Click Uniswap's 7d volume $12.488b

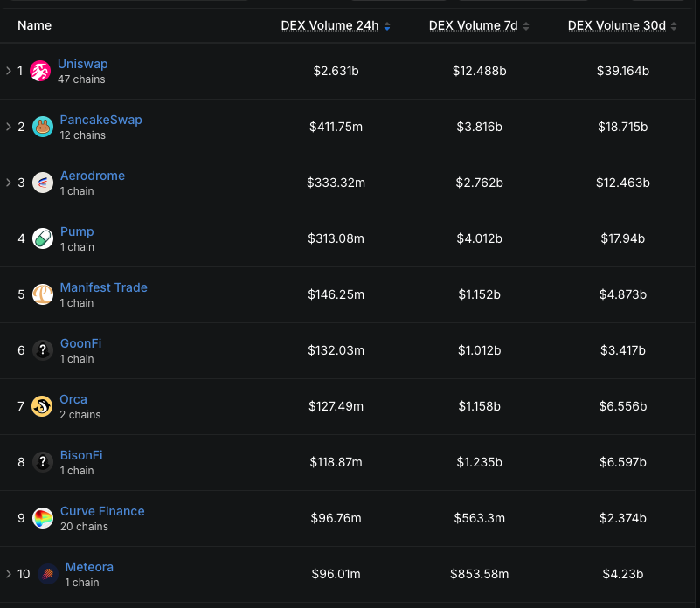[x=479, y=71]
